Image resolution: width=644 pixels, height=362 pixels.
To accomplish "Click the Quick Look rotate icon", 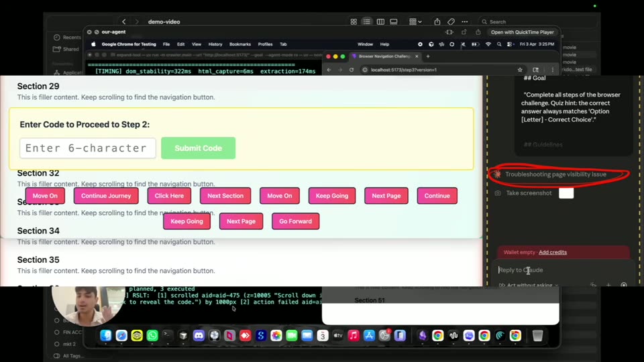I will click(x=464, y=32).
